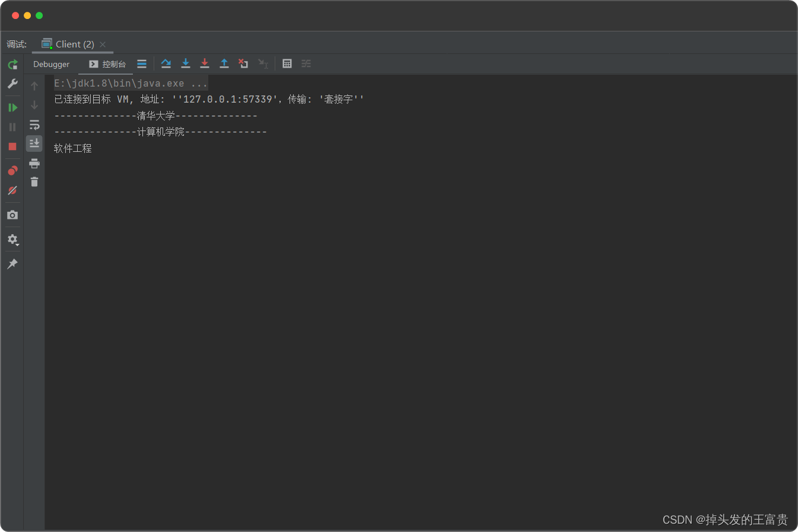Click the 计算机学院 console output line
This screenshot has height=532, width=798.
161,132
